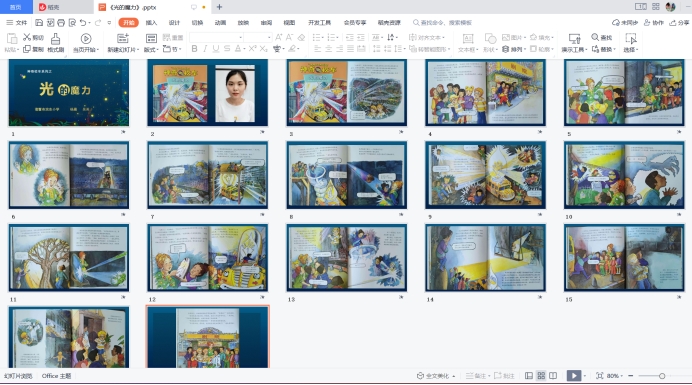The width and height of the screenshot is (692, 385).
Task: Click the zoom slider handle
Action: (662, 376)
